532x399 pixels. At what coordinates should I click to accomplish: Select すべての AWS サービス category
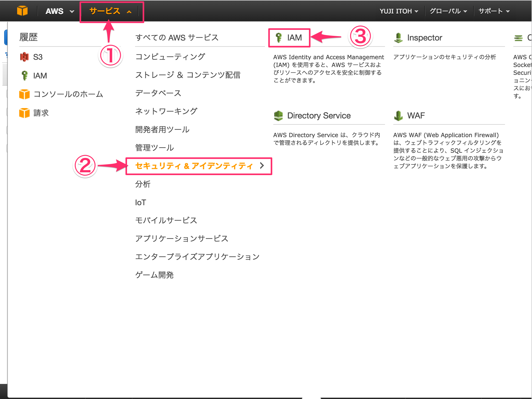pyautogui.click(x=177, y=38)
